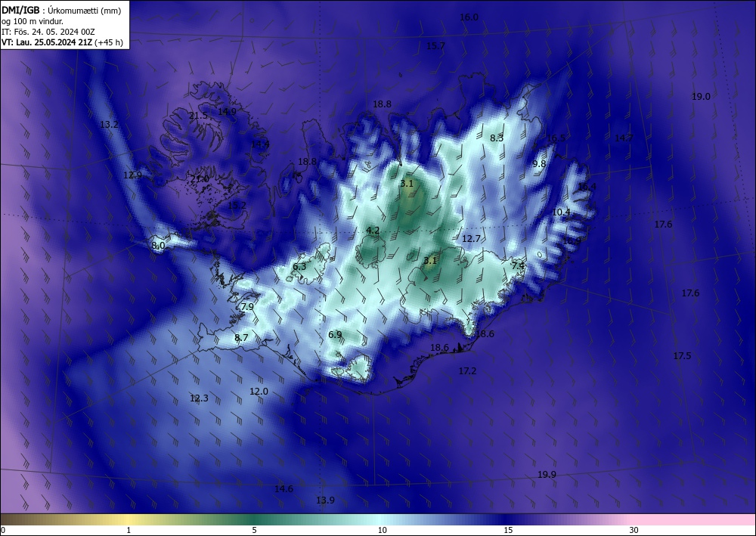Click the 'IT: Fös. 24. 05. 2024 00Z' line
The width and height of the screenshot is (756, 536).
48,32
